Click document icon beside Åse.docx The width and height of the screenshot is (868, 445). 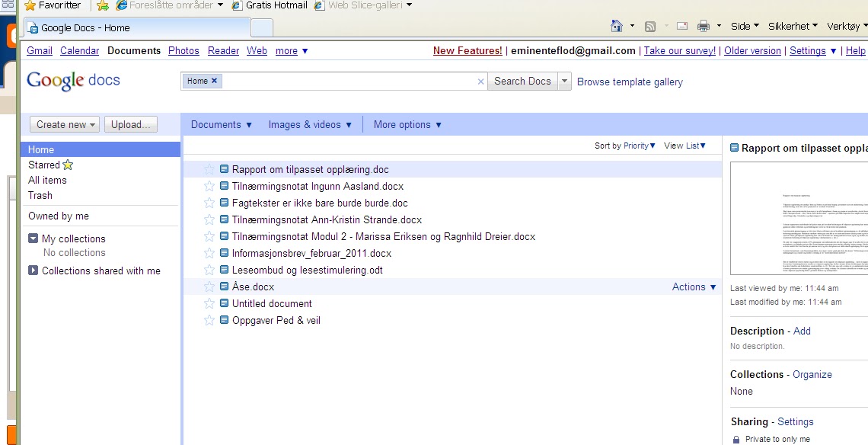[x=224, y=286]
